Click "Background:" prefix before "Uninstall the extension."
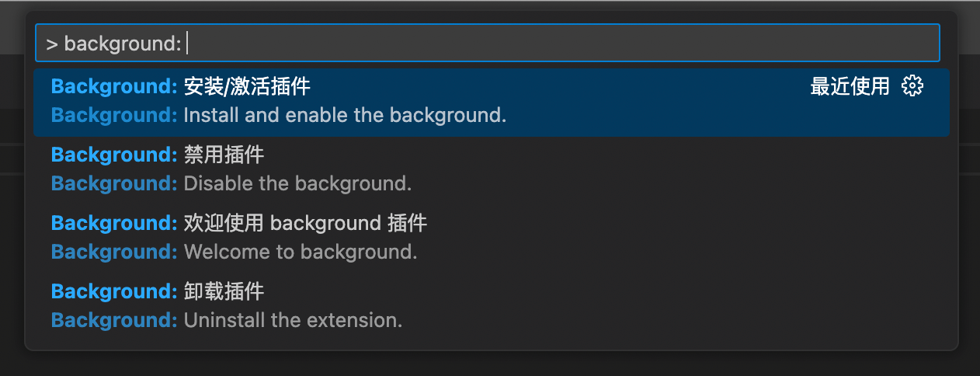 tap(114, 320)
